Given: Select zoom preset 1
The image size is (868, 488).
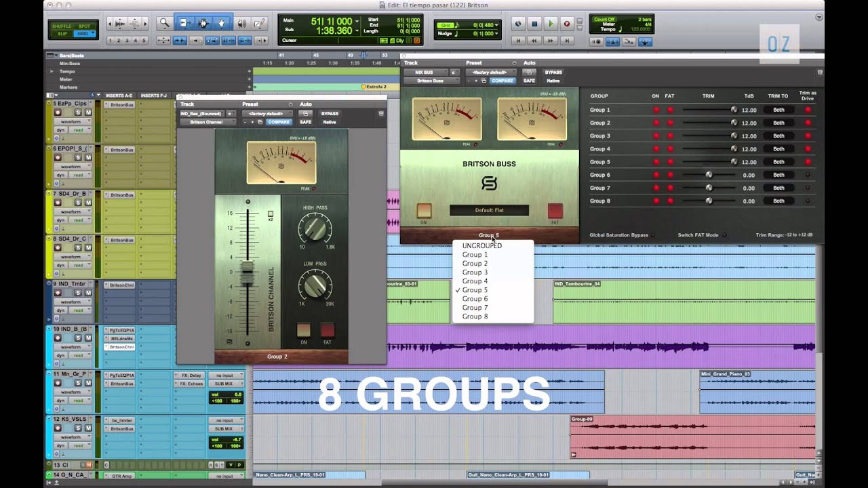Looking at the screenshot, I should (111, 41).
